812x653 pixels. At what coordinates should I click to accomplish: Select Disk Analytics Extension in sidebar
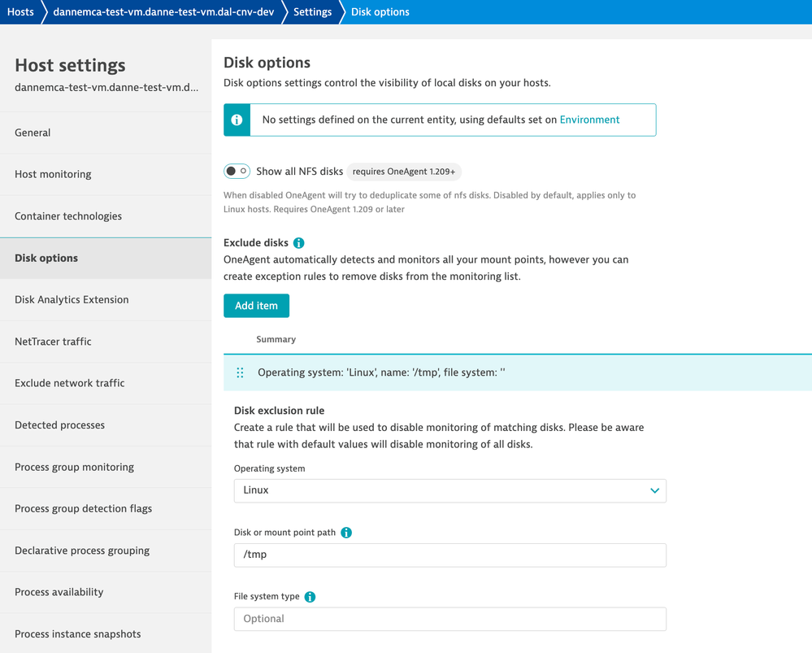tap(72, 299)
